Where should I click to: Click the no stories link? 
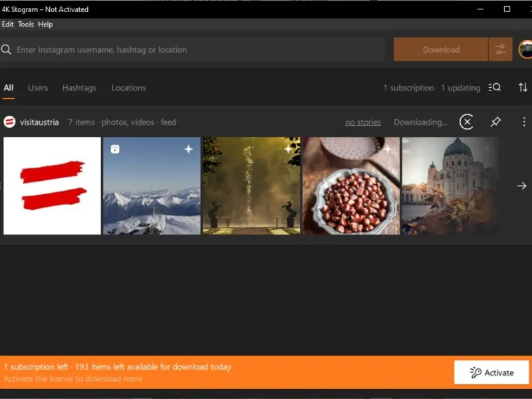[x=362, y=122]
